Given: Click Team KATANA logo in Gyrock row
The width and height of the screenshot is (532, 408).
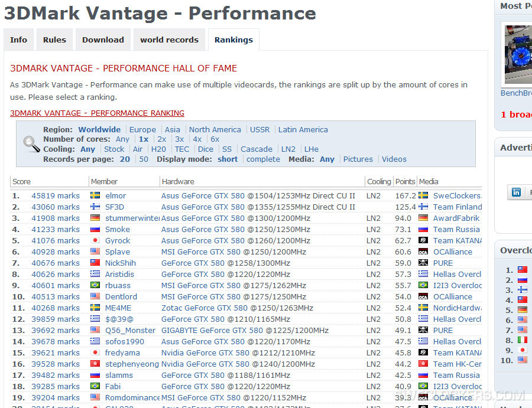Looking at the screenshot, I should tap(423, 240).
